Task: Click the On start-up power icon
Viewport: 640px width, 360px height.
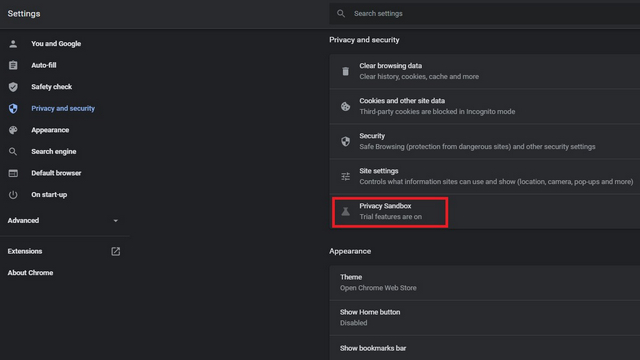Action: tap(13, 195)
